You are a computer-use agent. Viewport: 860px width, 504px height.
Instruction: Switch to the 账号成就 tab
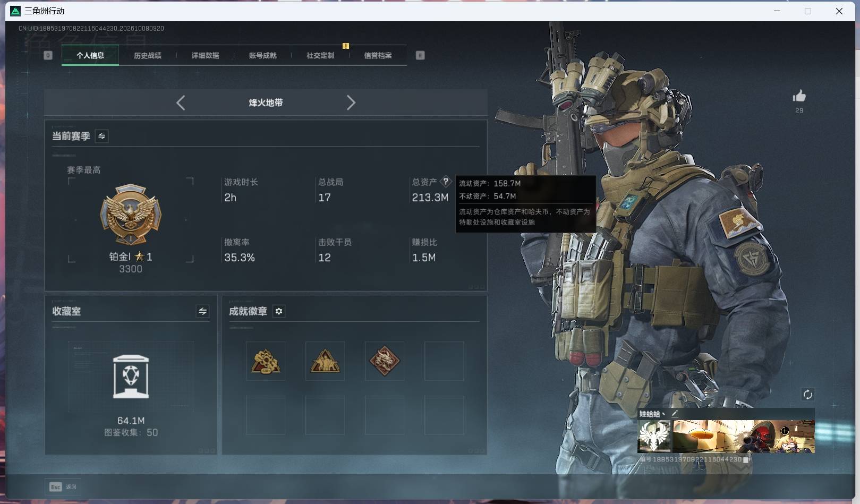262,55
